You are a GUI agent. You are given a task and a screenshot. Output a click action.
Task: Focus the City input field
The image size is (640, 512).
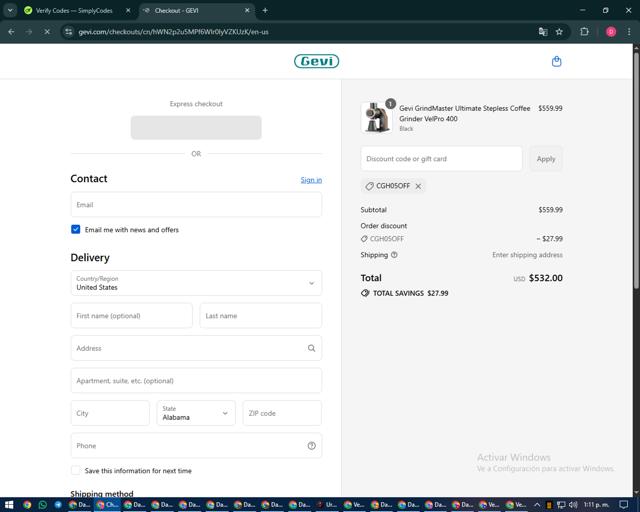pos(110,413)
